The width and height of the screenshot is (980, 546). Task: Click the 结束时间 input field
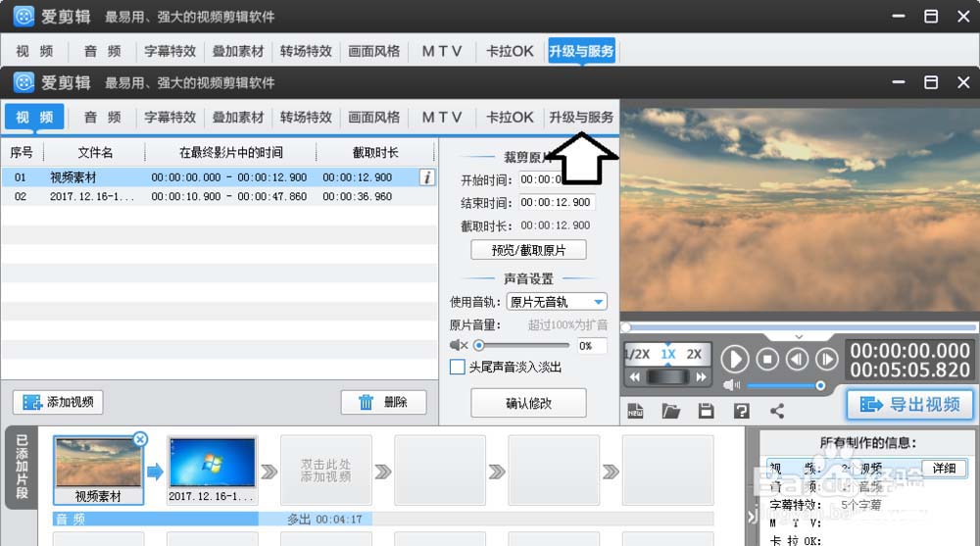[557, 203]
